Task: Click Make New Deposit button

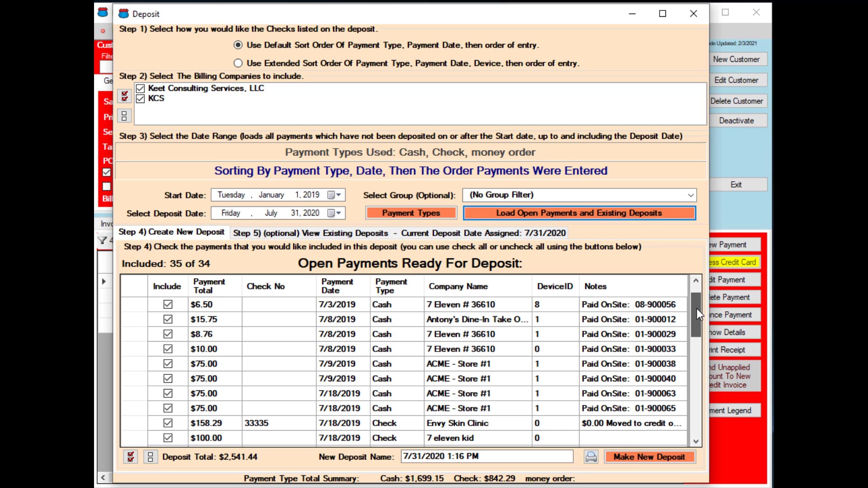Action: tap(649, 457)
